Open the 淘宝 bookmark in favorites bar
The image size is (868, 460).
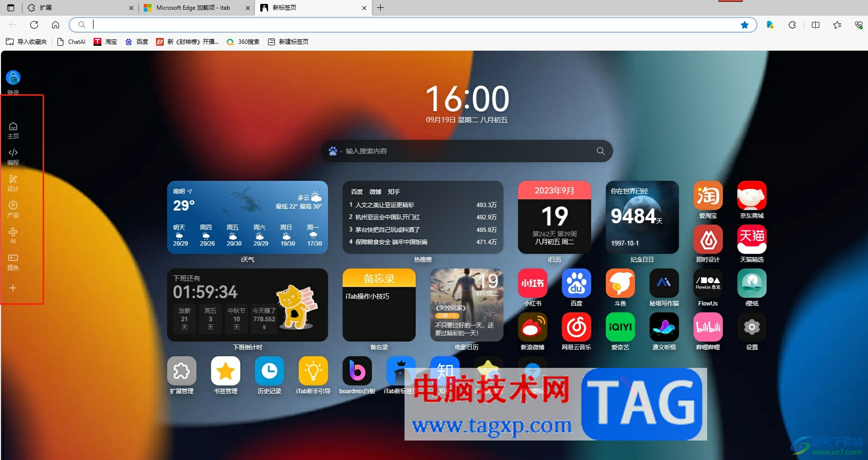(x=105, y=42)
